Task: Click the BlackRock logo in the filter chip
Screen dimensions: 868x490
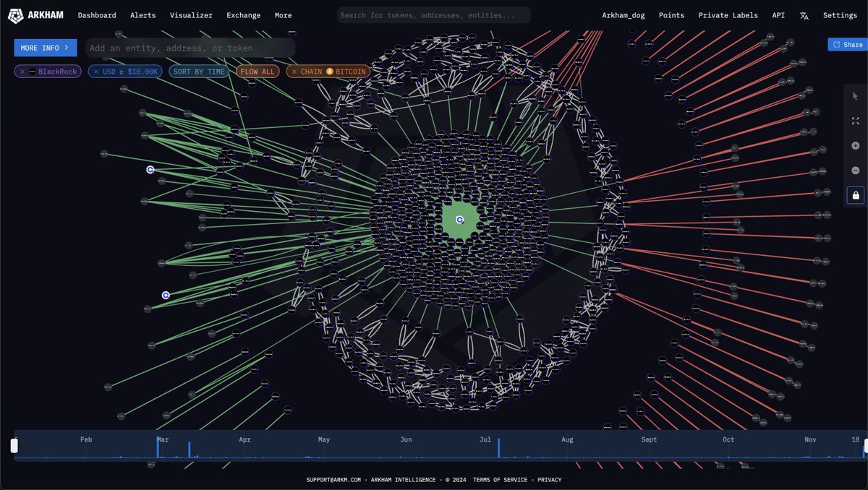Action: (x=33, y=72)
